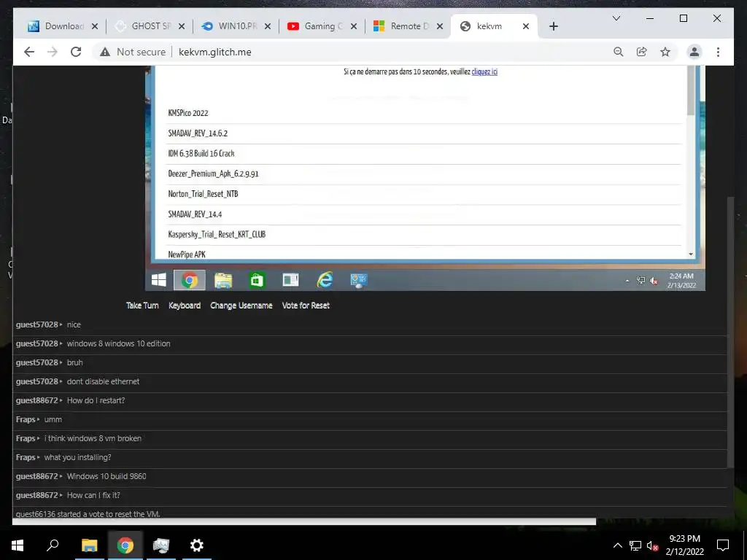Close the kekvm tab
This screenshot has width=747, height=560.
coord(525,26)
